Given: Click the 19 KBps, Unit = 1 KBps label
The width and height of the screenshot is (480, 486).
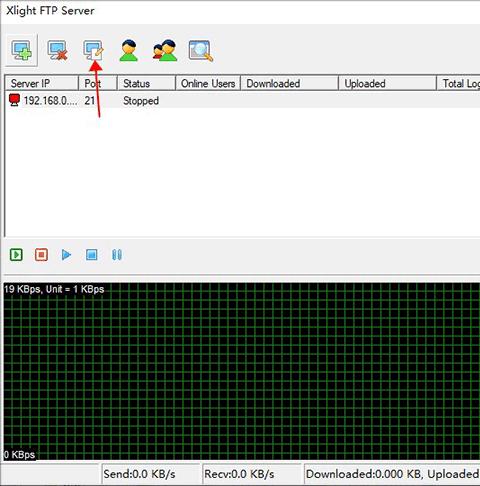Looking at the screenshot, I should pos(54,289).
